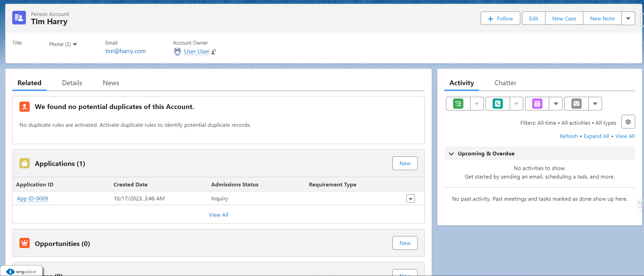This screenshot has width=644, height=276.
Task: Click the New Task checklist icon
Action: tap(458, 104)
